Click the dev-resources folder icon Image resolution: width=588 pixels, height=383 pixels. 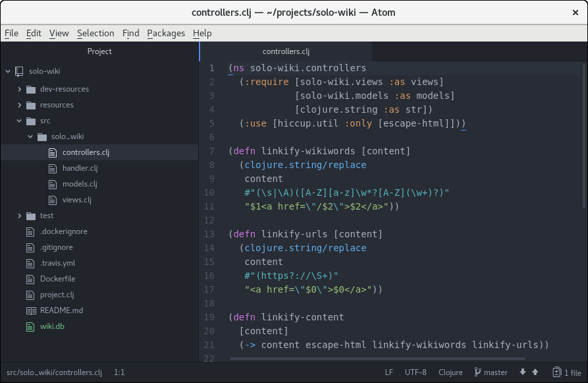click(x=30, y=89)
